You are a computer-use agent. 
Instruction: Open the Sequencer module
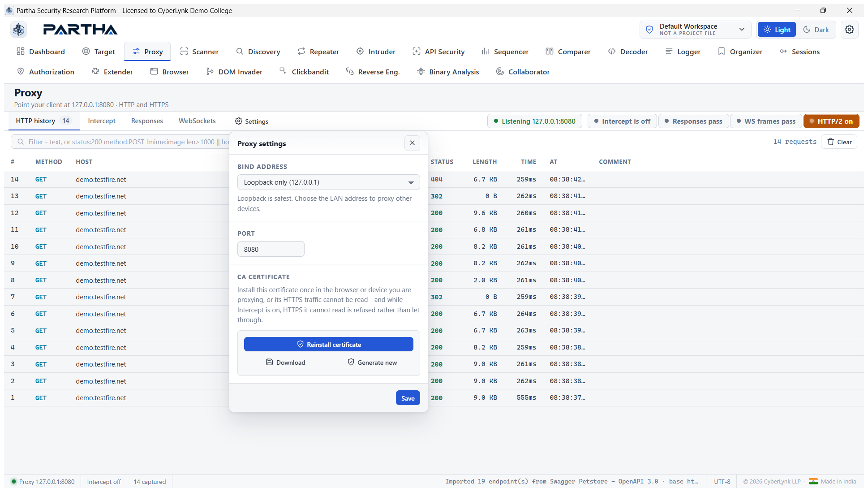coord(505,52)
